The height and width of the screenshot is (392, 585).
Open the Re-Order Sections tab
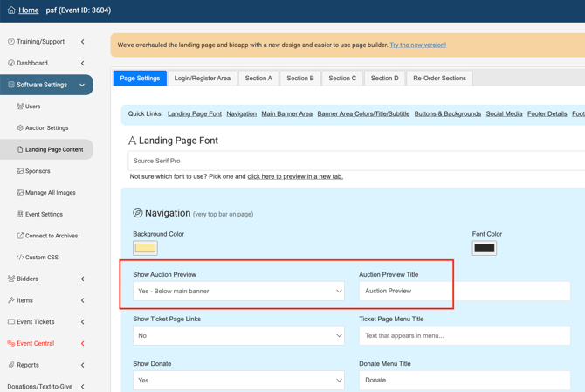pos(439,79)
